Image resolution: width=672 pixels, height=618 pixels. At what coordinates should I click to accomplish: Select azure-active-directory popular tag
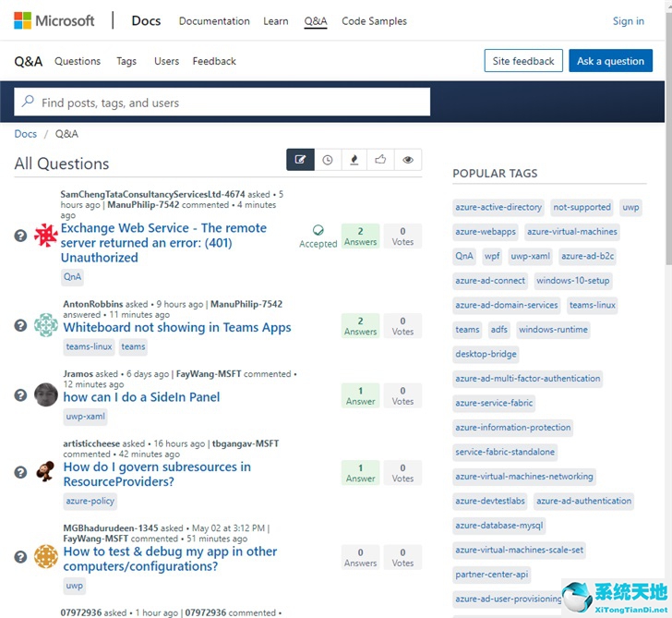498,207
